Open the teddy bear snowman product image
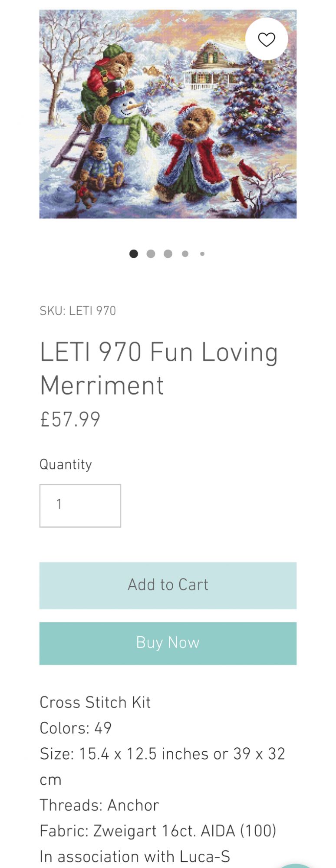 [168, 114]
